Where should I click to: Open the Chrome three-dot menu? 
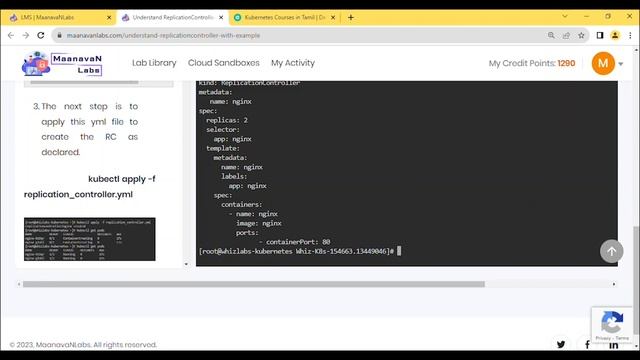pos(630,36)
